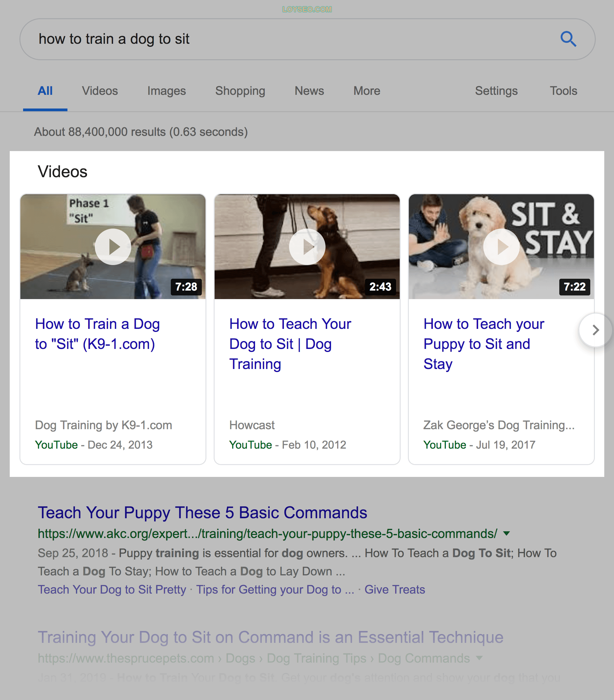Select the All tab
614x700 pixels.
[45, 91]
